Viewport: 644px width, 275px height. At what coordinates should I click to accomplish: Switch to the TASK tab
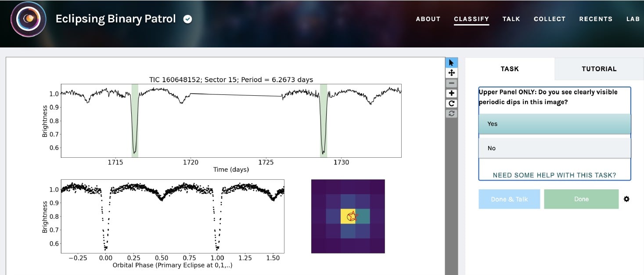(x=510, y=69)
